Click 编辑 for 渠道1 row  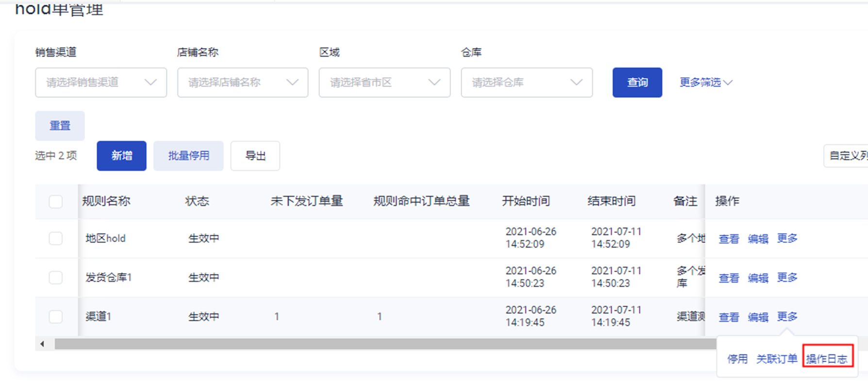click(758, 317)
